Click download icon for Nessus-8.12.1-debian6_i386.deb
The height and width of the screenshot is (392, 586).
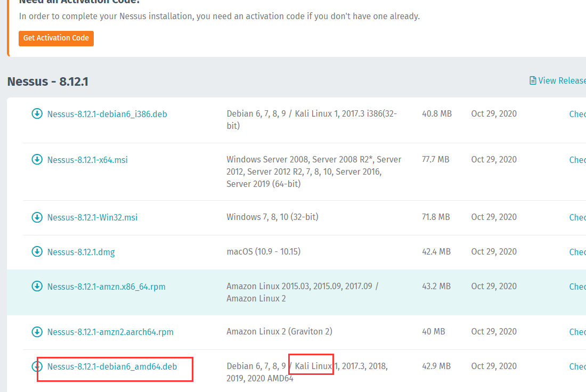pyautogui.click(x=37, y=113)
